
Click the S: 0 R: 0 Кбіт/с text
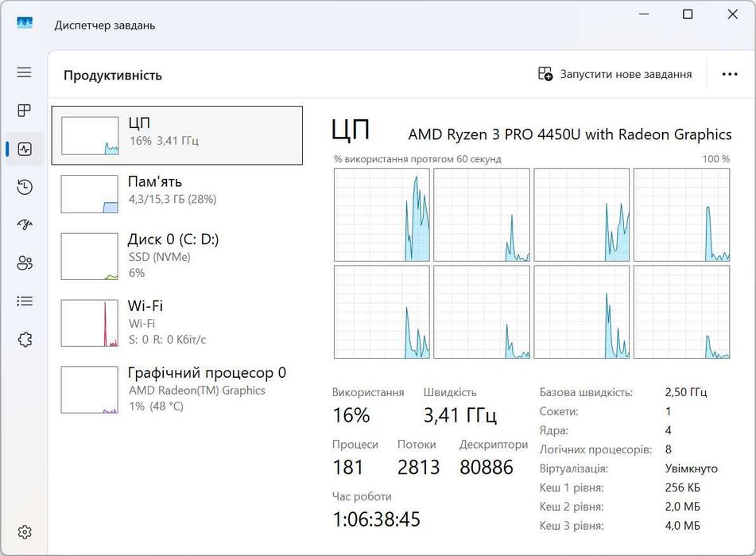pyautogui.click(x=167, y=340)
